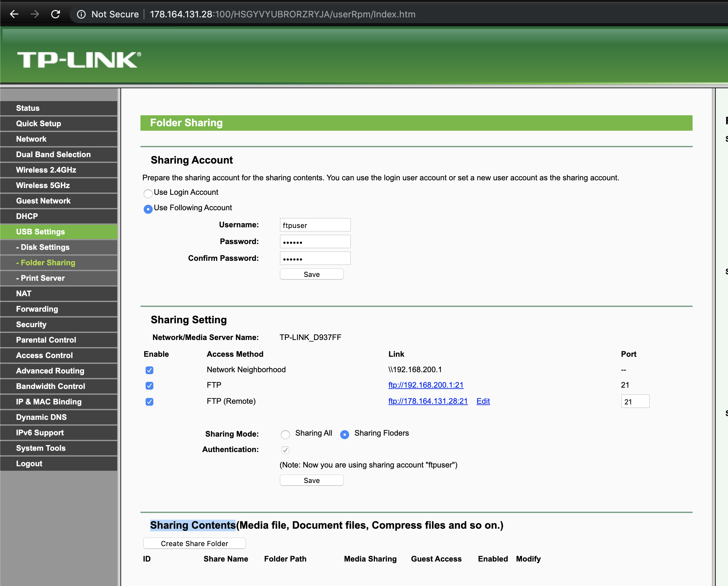The width and height of the screenshot is (728, 586).
Task: Click the Edit link for FTP Remote
Action: point(483,402)
